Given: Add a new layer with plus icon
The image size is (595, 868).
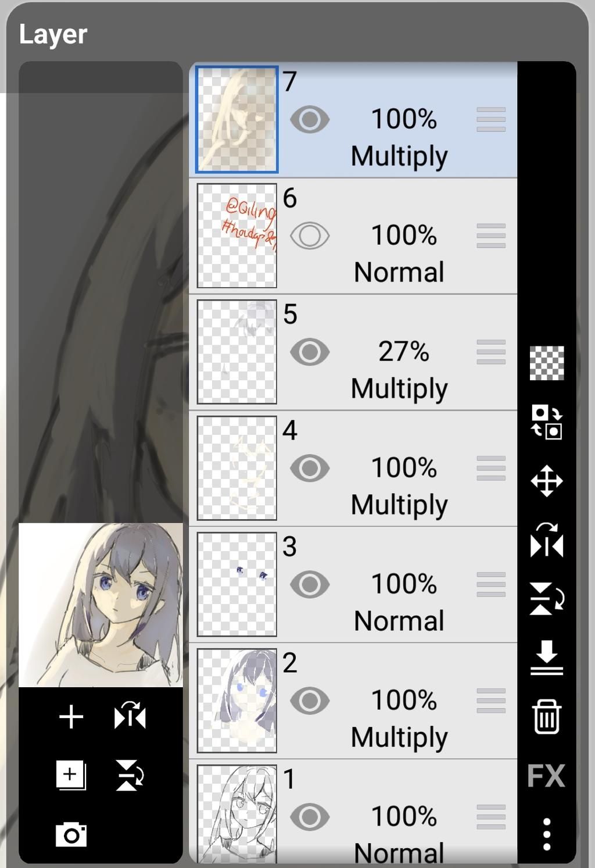Looking at the screenshot, I should tap(71, 717).
